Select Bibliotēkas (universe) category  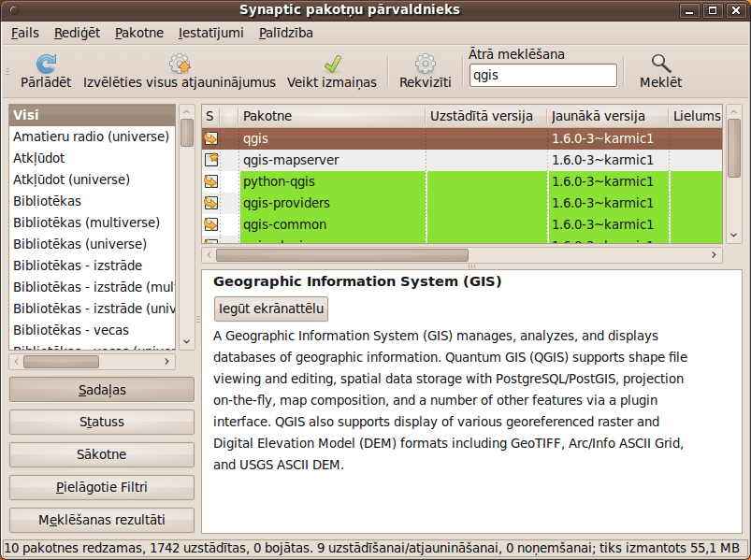(x=92, y=244)
